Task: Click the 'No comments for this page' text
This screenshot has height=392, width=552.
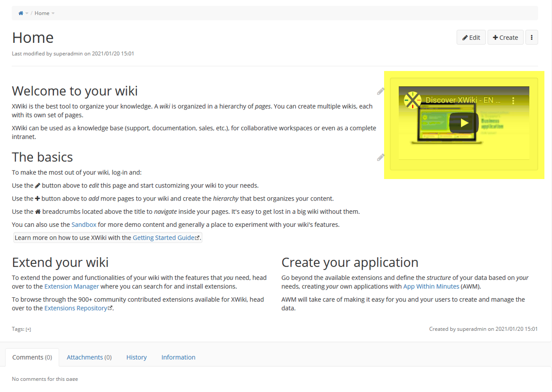Action: pos(45,379)
